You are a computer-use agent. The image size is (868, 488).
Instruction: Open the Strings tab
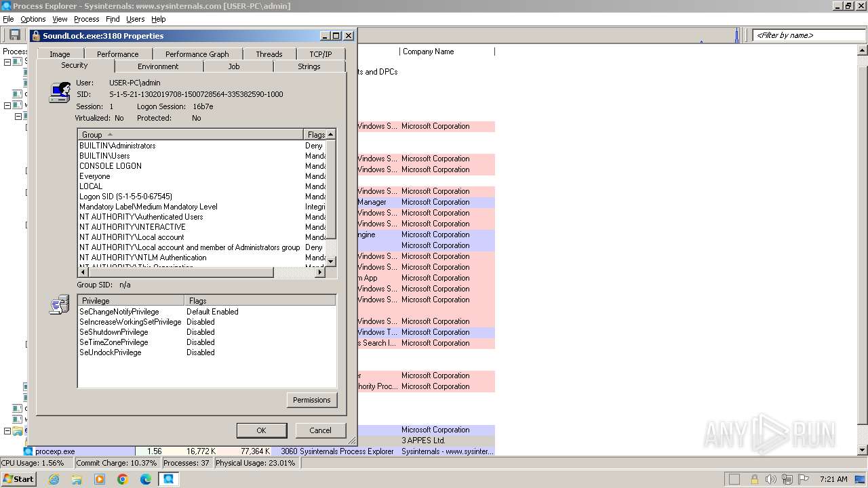tap(309, 66)
